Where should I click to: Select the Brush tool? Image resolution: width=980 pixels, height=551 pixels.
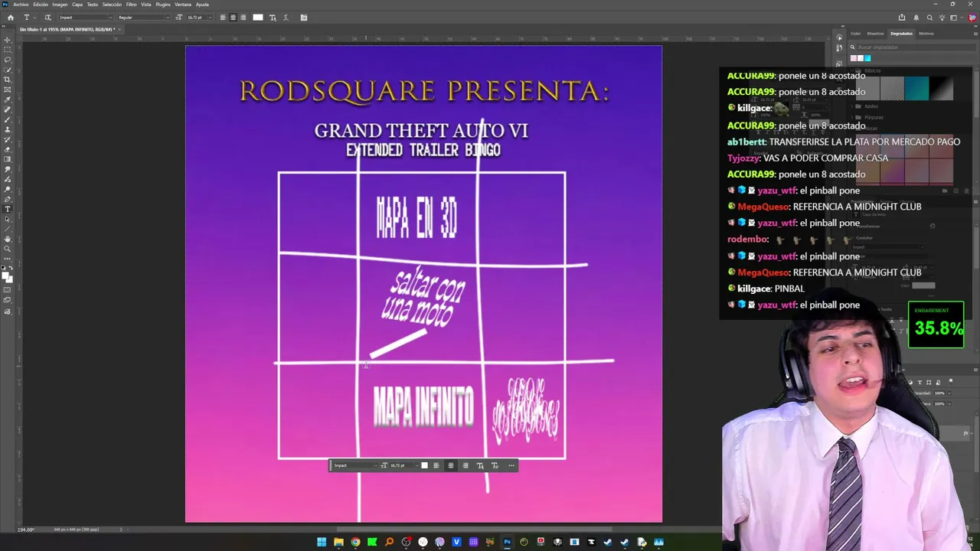[x=8, y=119]
